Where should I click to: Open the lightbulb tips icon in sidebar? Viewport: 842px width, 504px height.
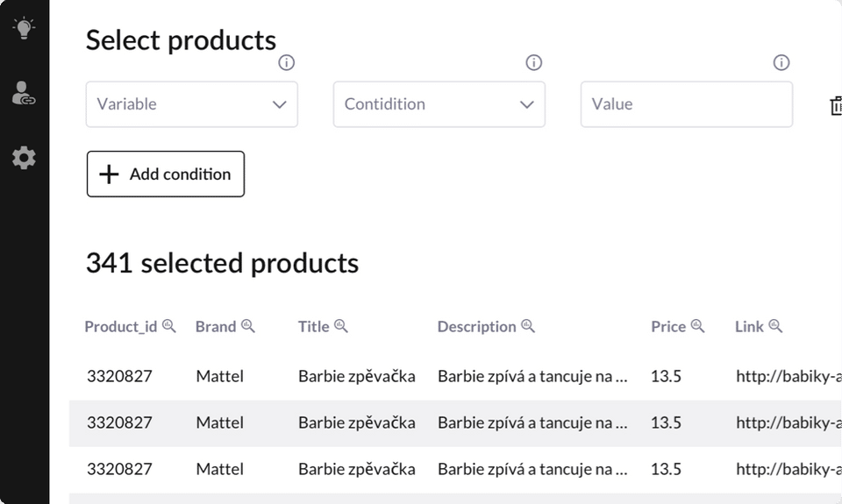click(24, 28)
